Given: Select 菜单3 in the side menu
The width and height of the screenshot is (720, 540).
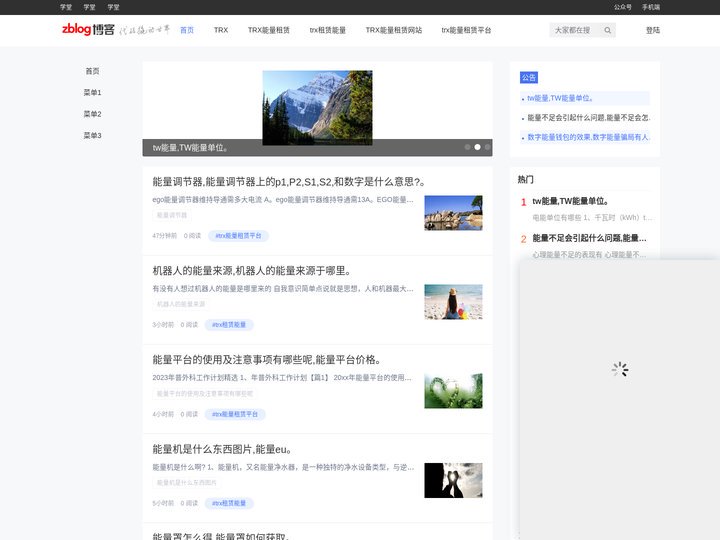Looking at the screenshot, I should tap(92, 135).
